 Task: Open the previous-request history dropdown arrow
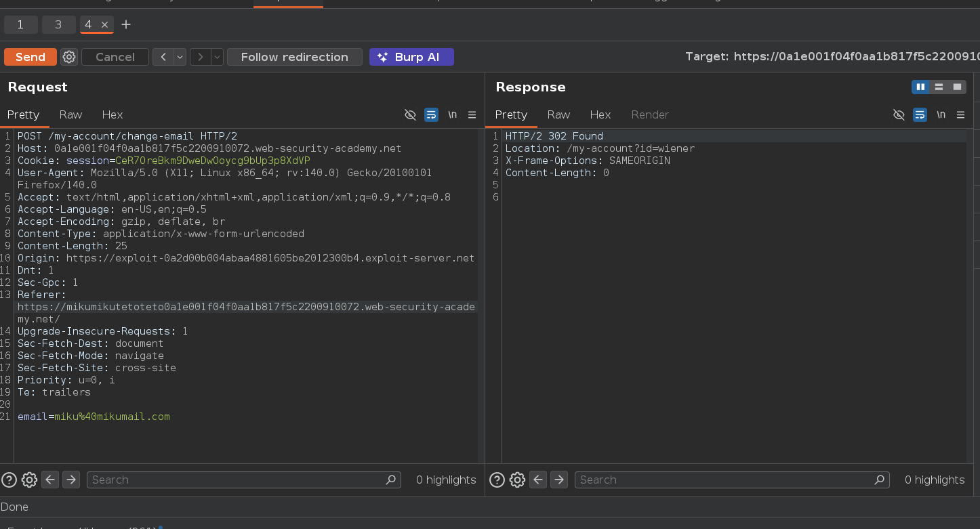click(180, 57)
